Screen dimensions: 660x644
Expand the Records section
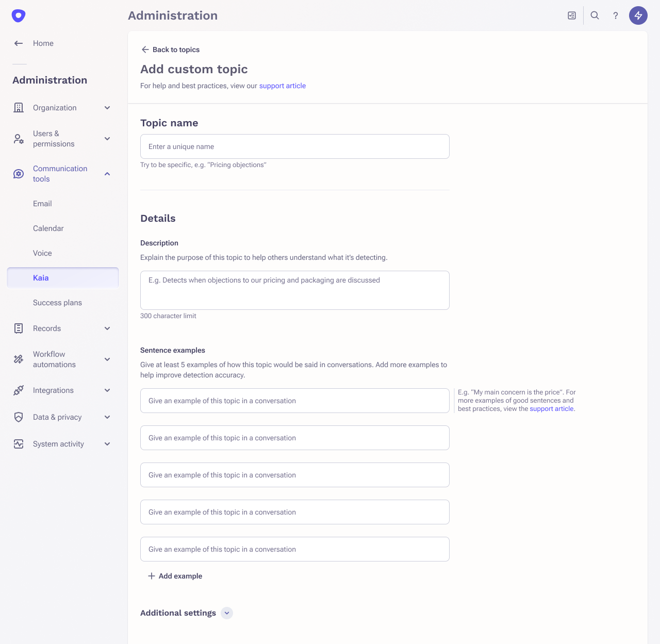point(107,328)
